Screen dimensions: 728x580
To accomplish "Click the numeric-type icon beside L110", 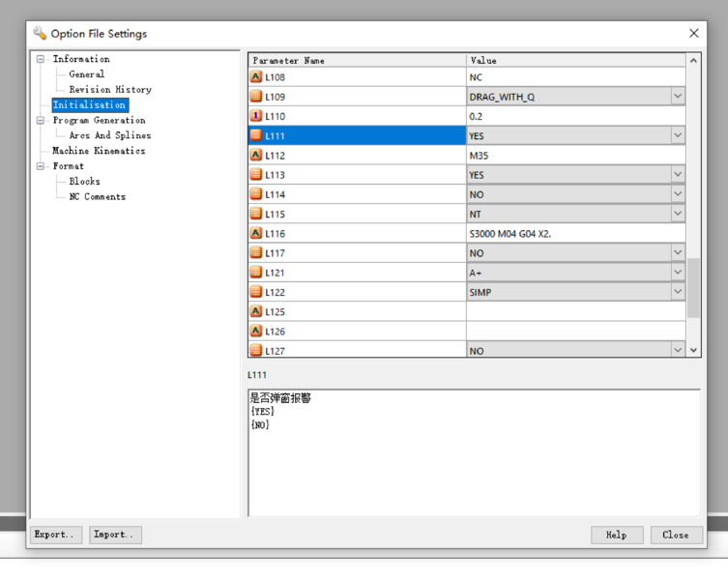I will [x=256, y=116].
